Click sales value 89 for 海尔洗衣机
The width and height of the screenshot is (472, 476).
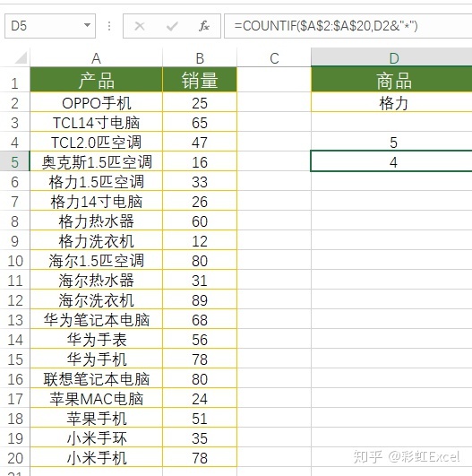200,300
